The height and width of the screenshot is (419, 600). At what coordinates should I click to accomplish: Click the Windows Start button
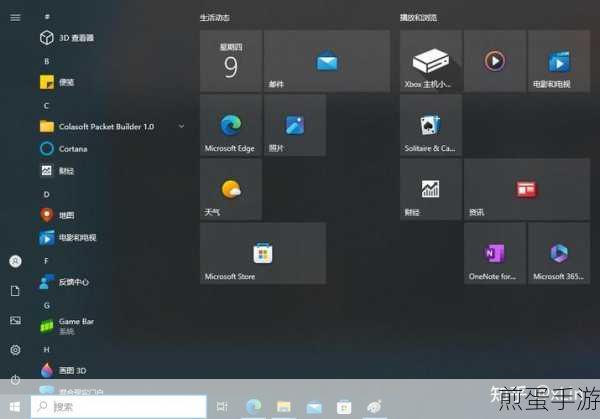[x=15, y=406]
